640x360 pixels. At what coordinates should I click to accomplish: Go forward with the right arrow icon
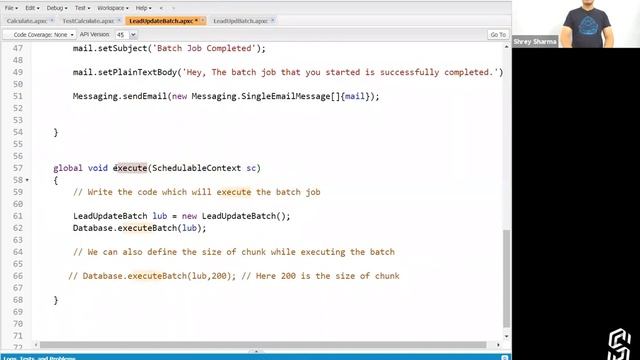173,8
